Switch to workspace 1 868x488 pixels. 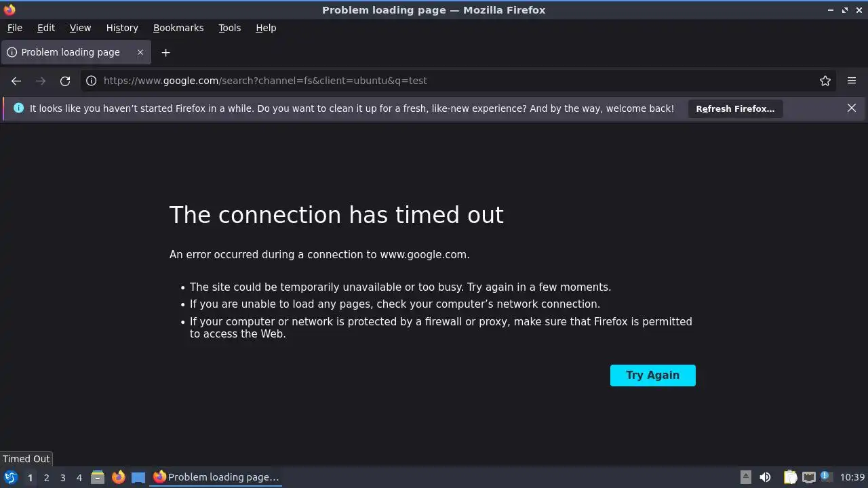click(30, 477)
